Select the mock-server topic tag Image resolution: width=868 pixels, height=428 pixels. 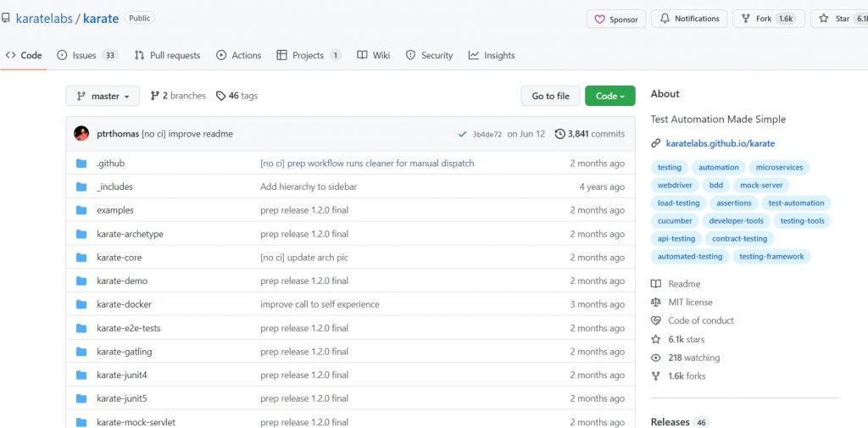coord(762,185)
